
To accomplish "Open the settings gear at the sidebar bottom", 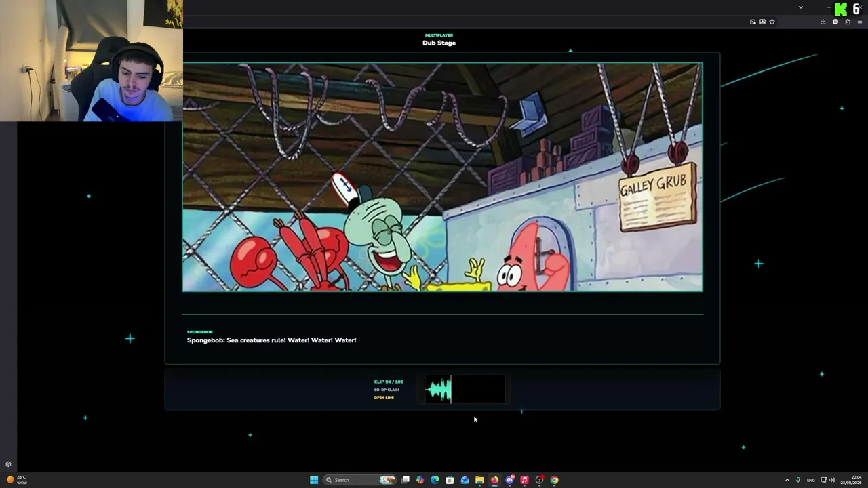I will [8, 465].
